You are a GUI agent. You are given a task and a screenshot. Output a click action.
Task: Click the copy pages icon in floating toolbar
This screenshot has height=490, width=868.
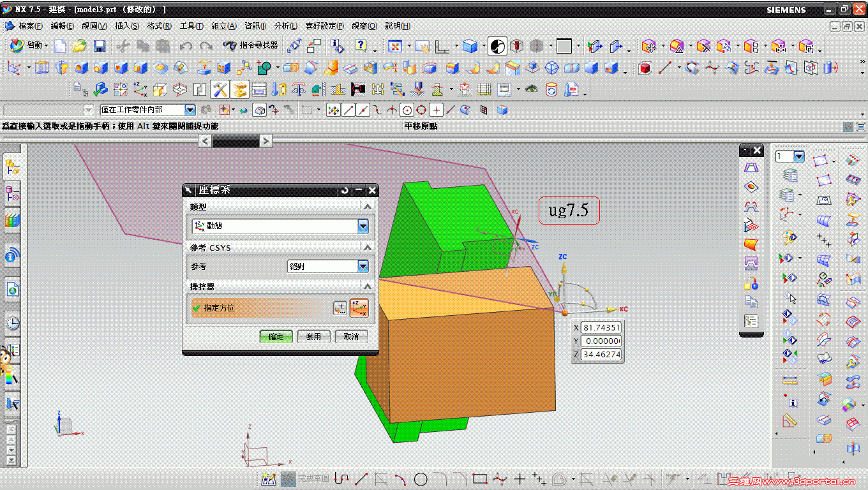click(x=751, y=301)
